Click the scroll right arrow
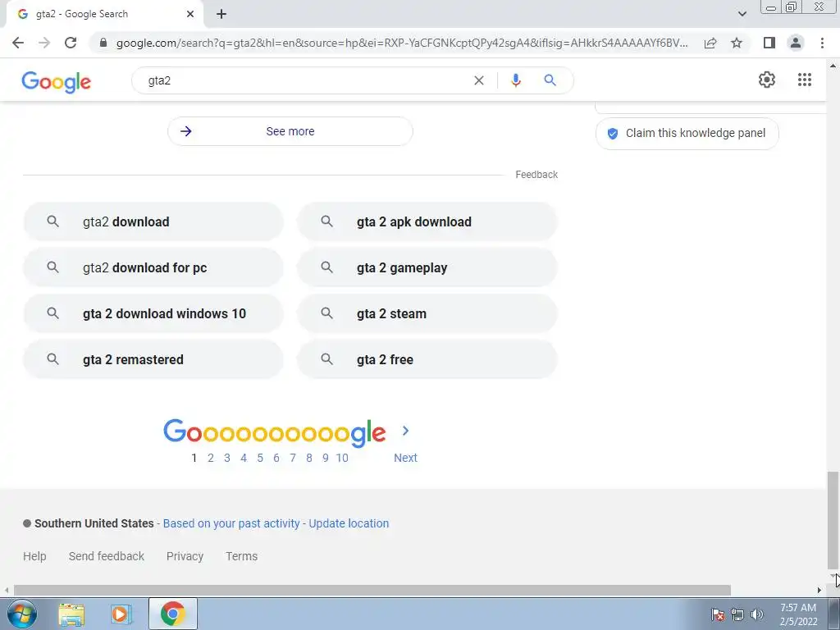This screenshot has height=630, width=840. point(819,591)
